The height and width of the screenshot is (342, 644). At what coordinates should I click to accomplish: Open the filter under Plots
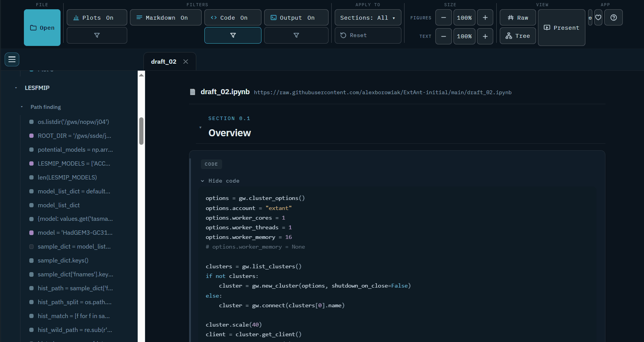point(97,35)
